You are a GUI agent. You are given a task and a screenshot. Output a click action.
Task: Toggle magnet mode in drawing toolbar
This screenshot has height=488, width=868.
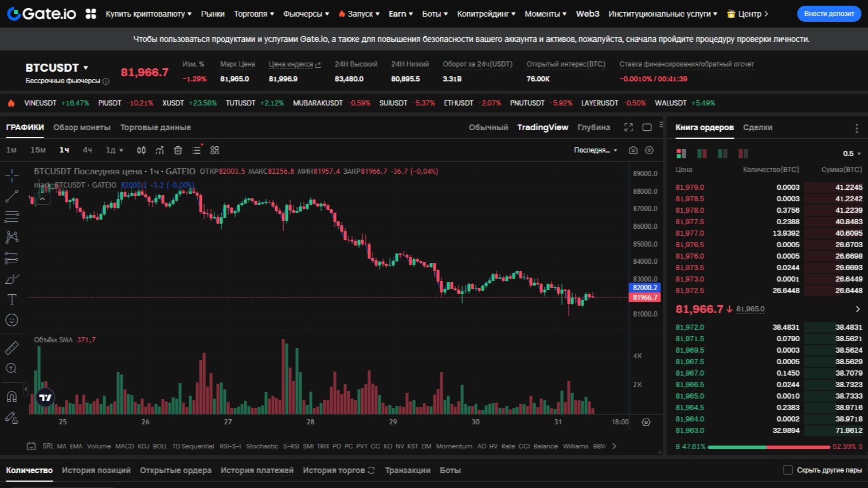11,396
